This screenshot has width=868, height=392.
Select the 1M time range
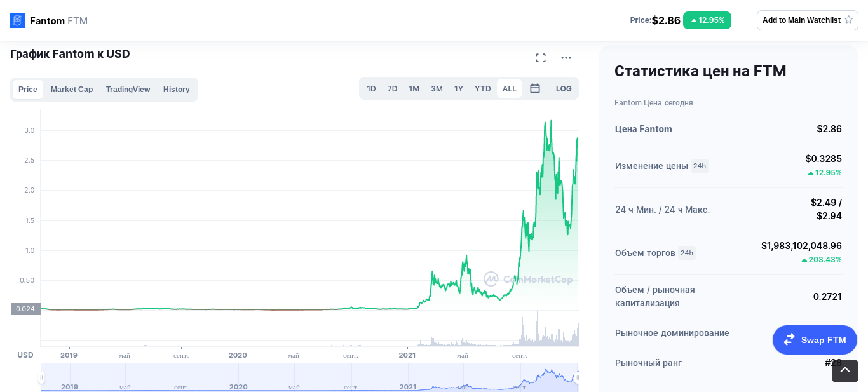[414, 89]
